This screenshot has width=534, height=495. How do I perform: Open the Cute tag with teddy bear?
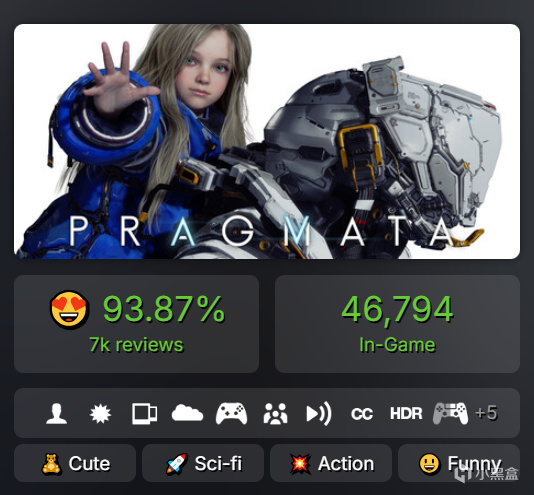tap(75, 463)
